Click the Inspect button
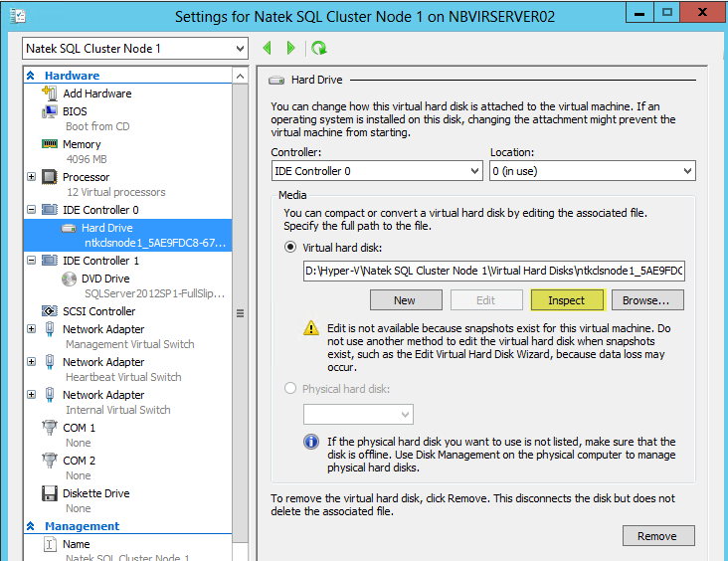728x561 pixels. (567, 300)
